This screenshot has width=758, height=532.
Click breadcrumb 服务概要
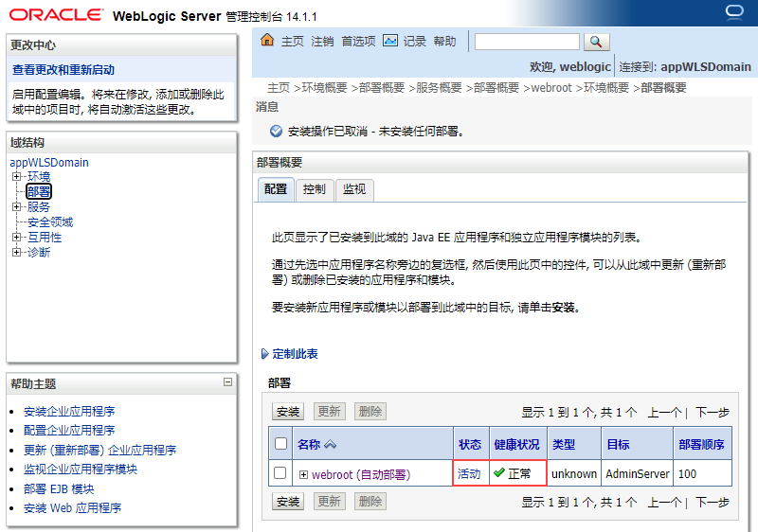pyautogui.click(x=439, y=87)
